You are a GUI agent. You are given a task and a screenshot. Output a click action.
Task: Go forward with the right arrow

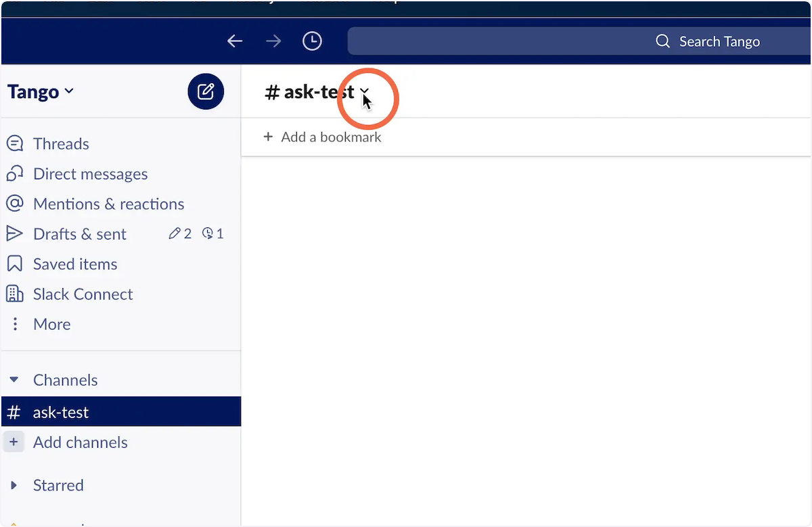coord(273,41)
